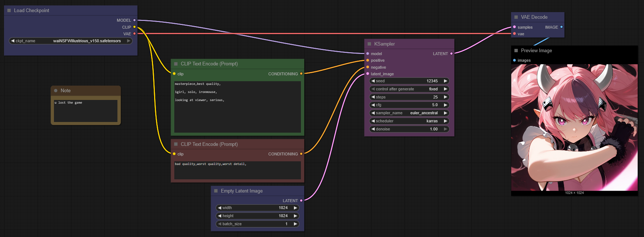Collapse the VAE Decode node via its title dot

(x=516, y=17)
